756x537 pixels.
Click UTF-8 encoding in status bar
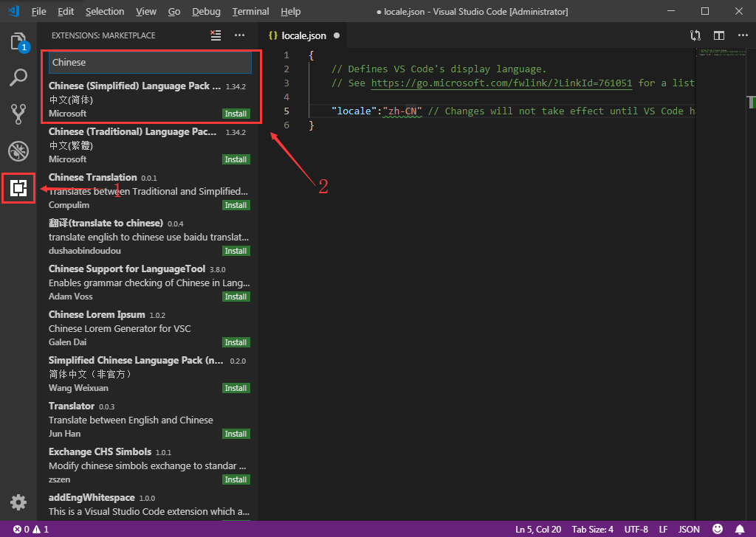[x=636, y=529]
